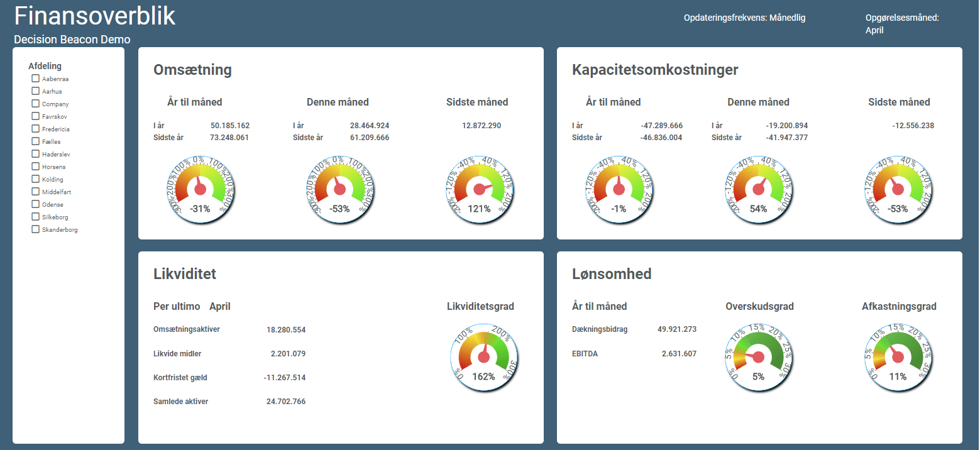
Task: Click the Omsætning gauge showing -31%
Action: [201, 189]
